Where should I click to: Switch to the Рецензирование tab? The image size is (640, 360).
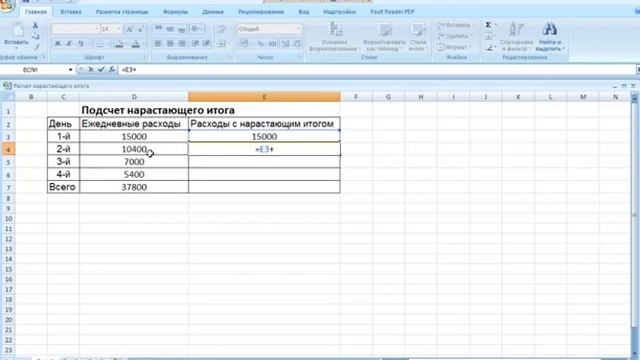coord(261,12)
